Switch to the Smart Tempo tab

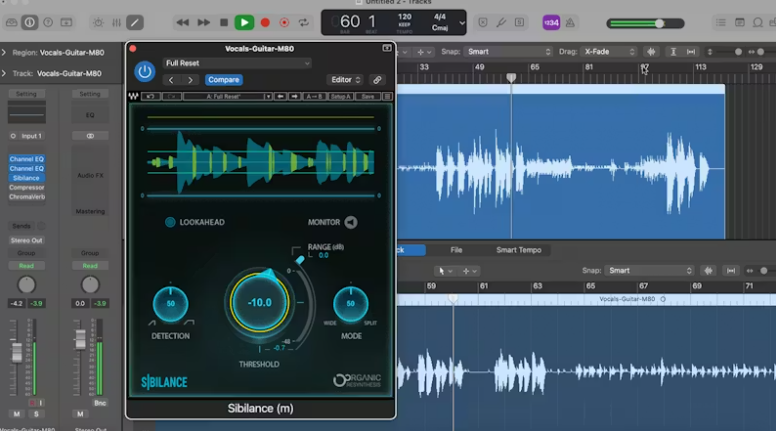pyautogui.click(x=519, y=250)
